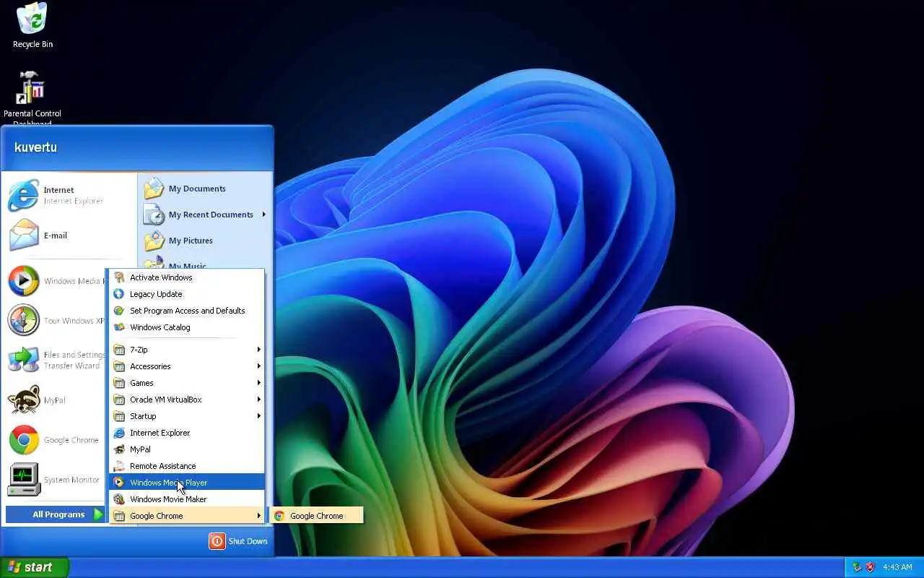Screen dimensions: 924x578
Task: Open the System Monitor icon
Action: tap(23, 480)
